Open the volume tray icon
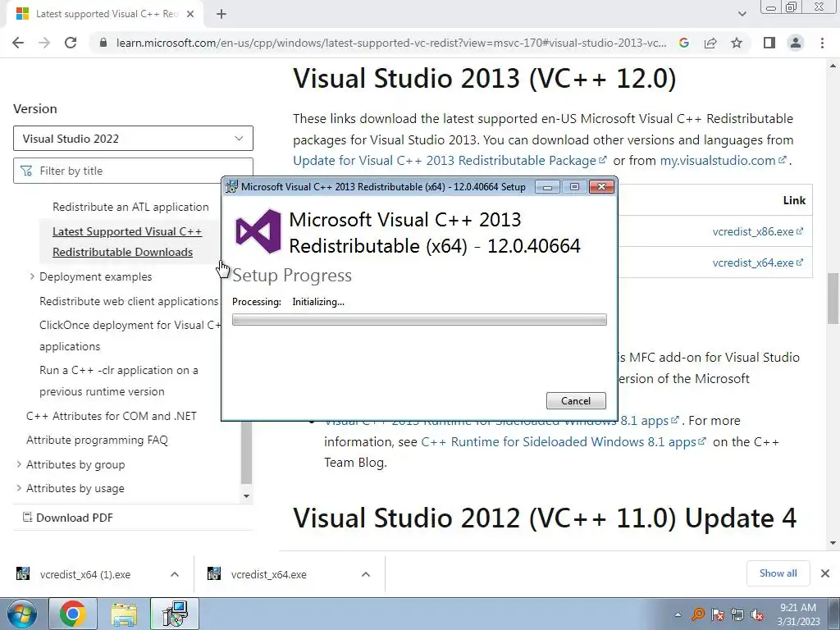The image size is (840, 630). point(757,614)
